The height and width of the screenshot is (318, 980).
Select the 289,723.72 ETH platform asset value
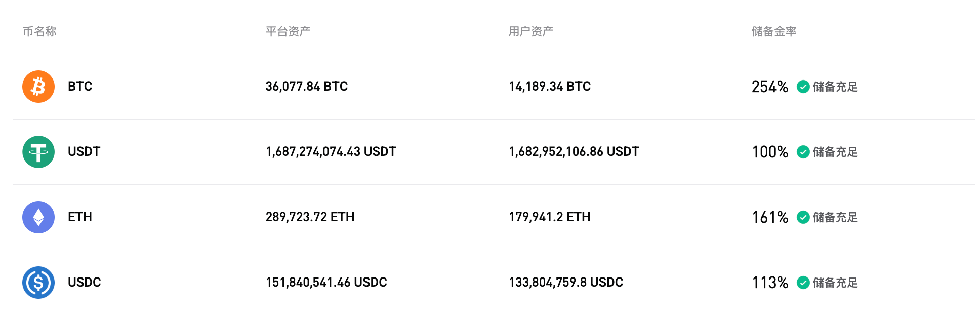pyautogui.click(x=310, y=217)
